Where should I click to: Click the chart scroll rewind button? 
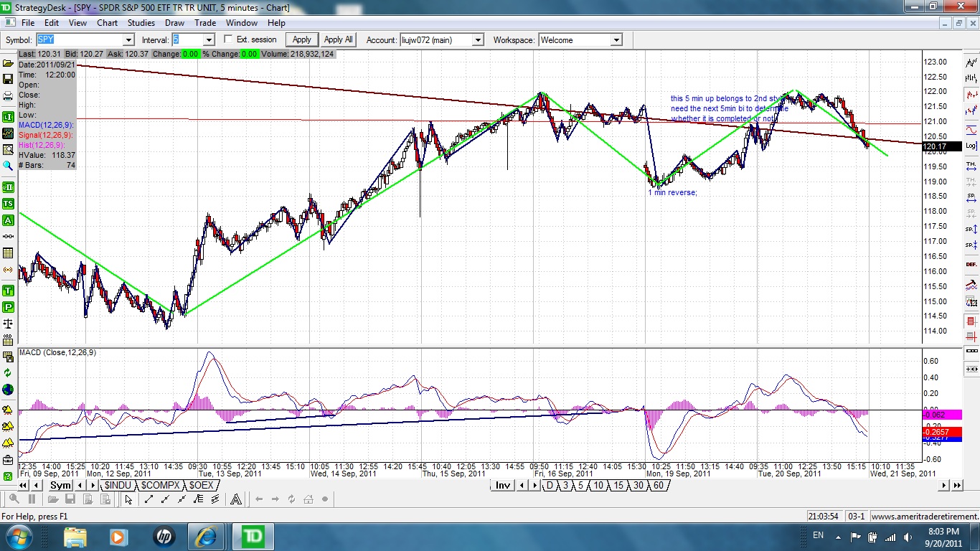[24, 486]
